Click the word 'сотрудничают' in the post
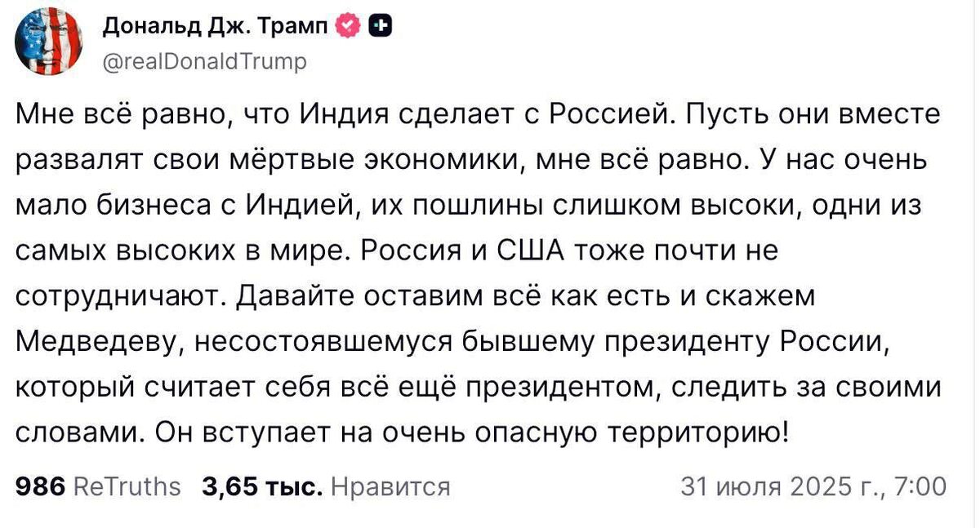Image resolution: width=980 pixels, height=528 pixels. click(x=122, y=298)
